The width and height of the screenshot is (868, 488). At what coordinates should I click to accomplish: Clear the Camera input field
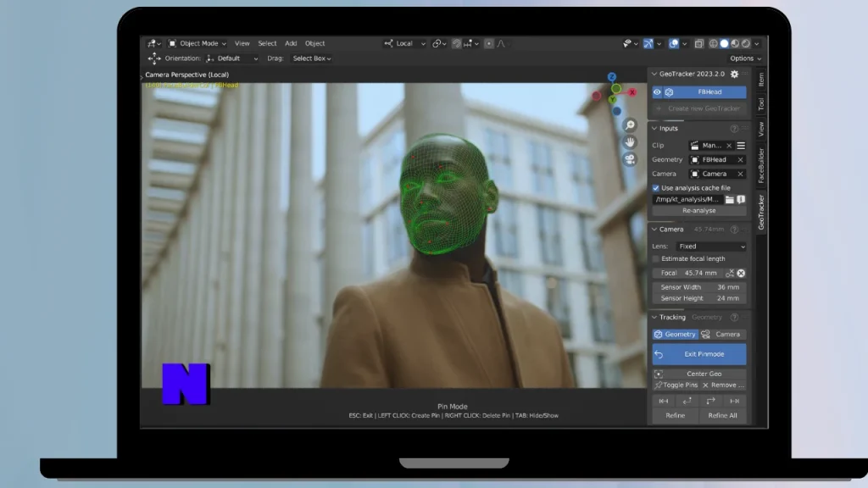click(740, 174)
